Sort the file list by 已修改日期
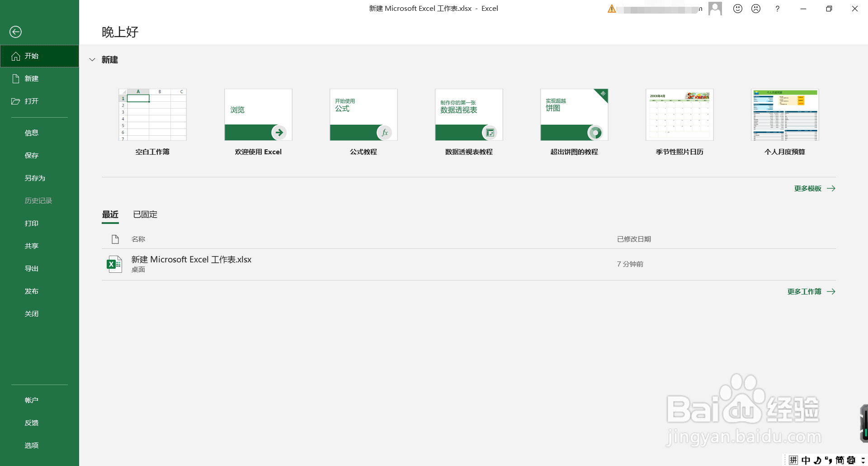The height and width of the screenshot is (466, 868). (634, 239)
